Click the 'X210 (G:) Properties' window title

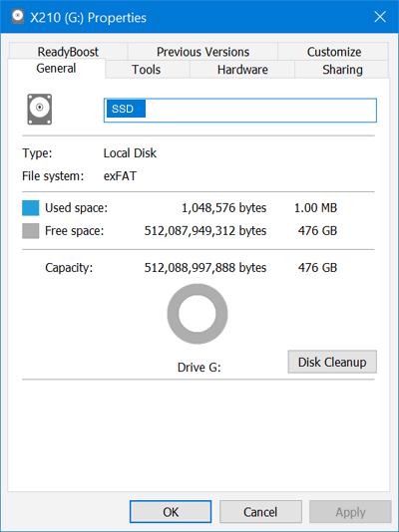click(x=89, y=17)
